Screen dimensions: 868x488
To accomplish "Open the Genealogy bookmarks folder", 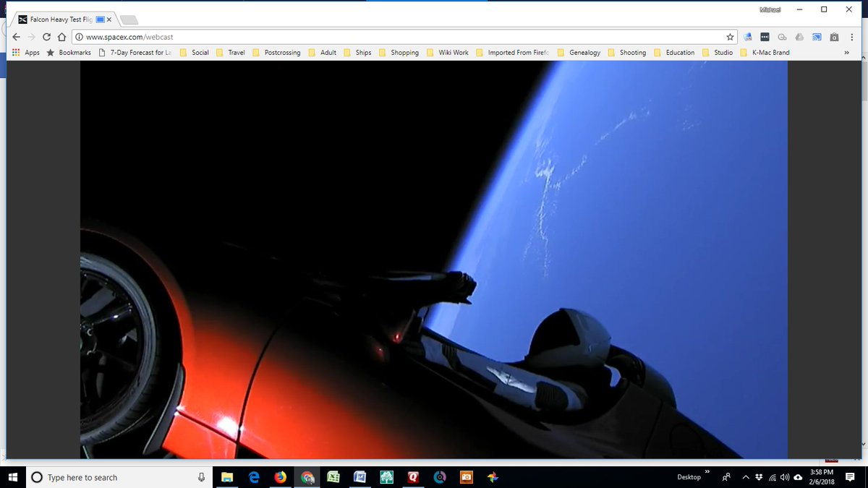I will pos(587,52).
